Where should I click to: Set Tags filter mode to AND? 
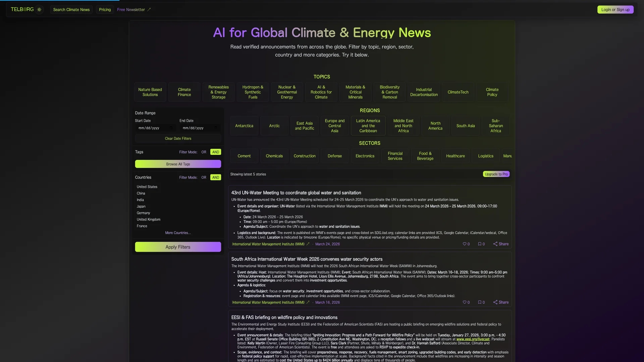pyautogui.click(x=216, y=152)
